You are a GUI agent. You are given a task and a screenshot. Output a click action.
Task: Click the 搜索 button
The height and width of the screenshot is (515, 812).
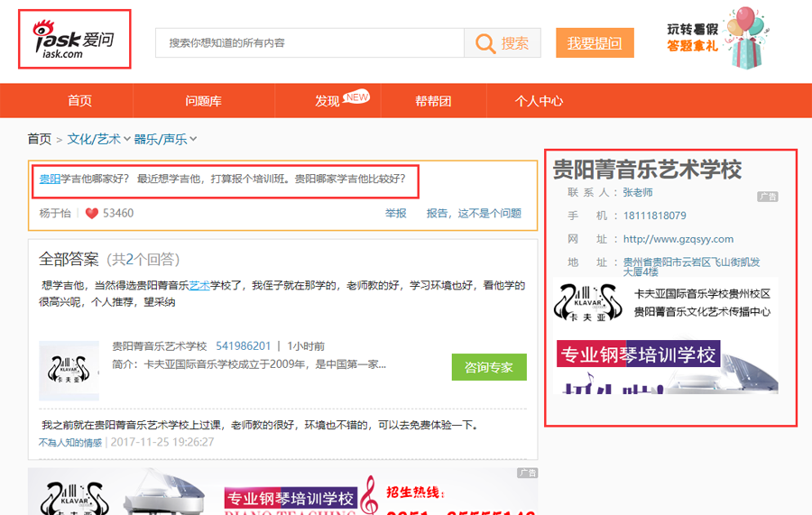(503, 43)
